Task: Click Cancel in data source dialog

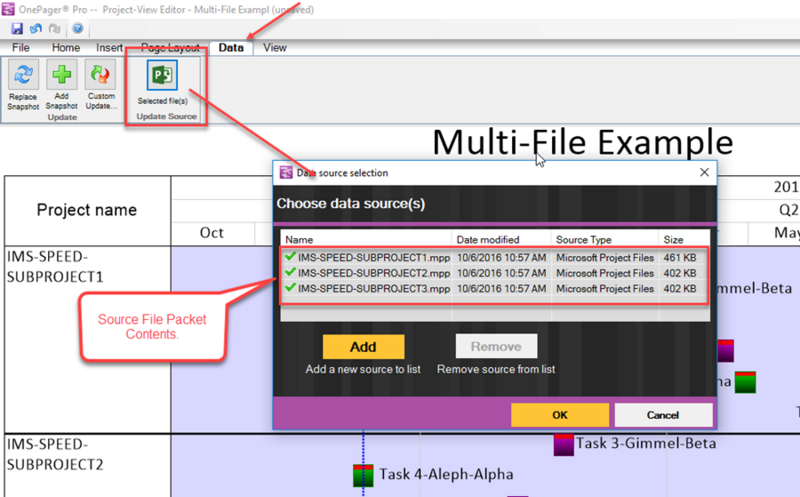Action: tap(663, 415)
